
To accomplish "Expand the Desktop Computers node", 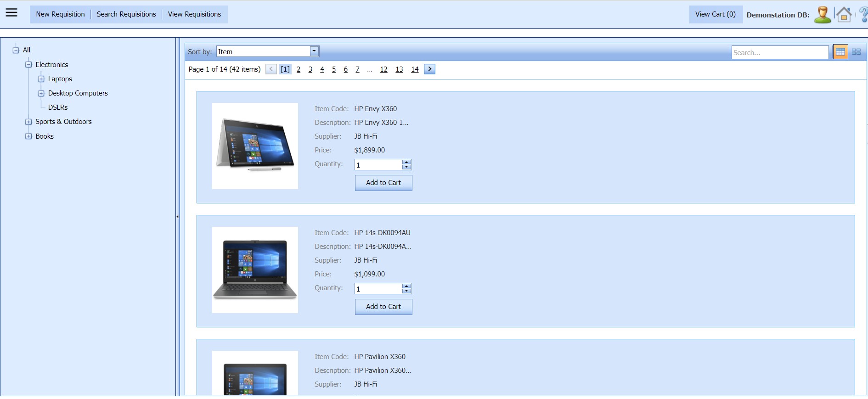I will [x=41, y=93].
